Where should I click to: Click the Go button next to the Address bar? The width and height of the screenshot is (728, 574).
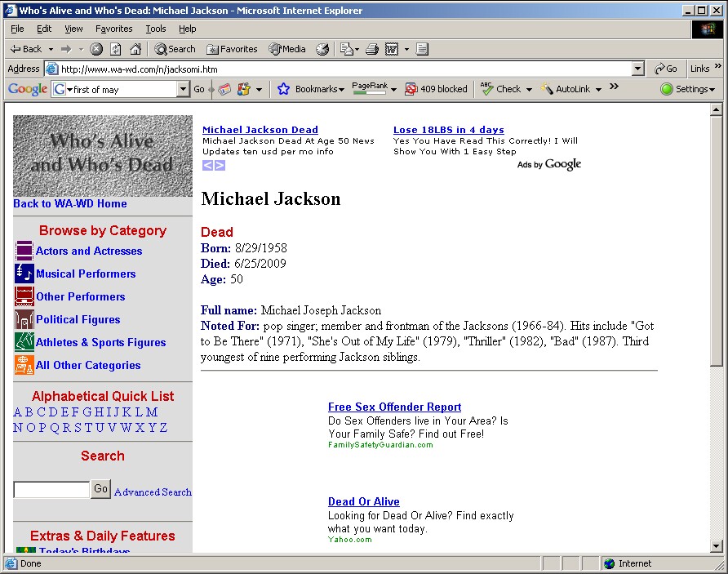666,69
